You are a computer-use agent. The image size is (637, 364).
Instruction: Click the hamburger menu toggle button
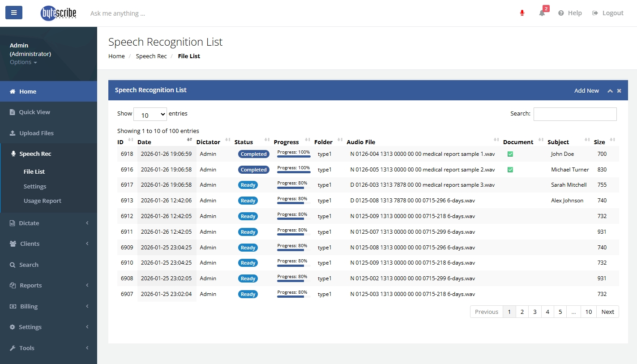pyautogui.click(x=14, y=13)
